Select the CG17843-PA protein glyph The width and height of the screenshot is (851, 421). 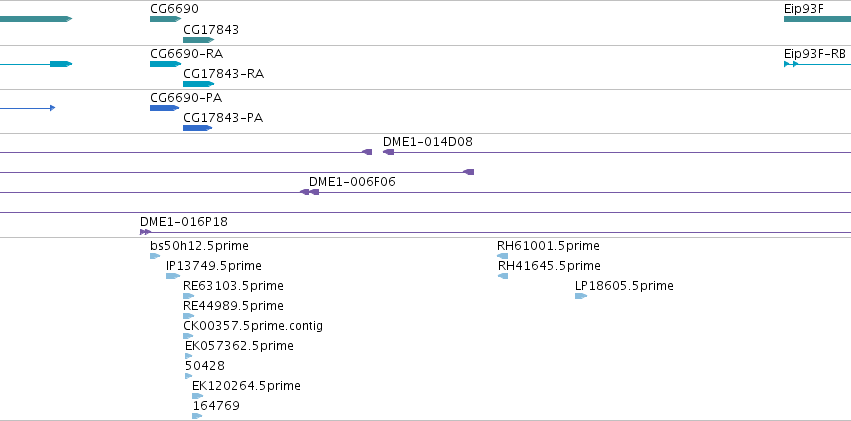click(x=198, y=128)
